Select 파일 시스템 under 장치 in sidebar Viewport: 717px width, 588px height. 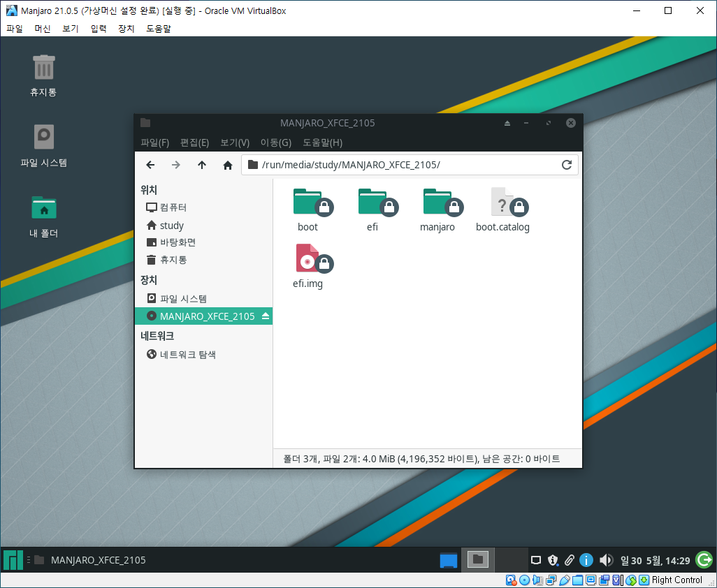click(x=203, y=298)
